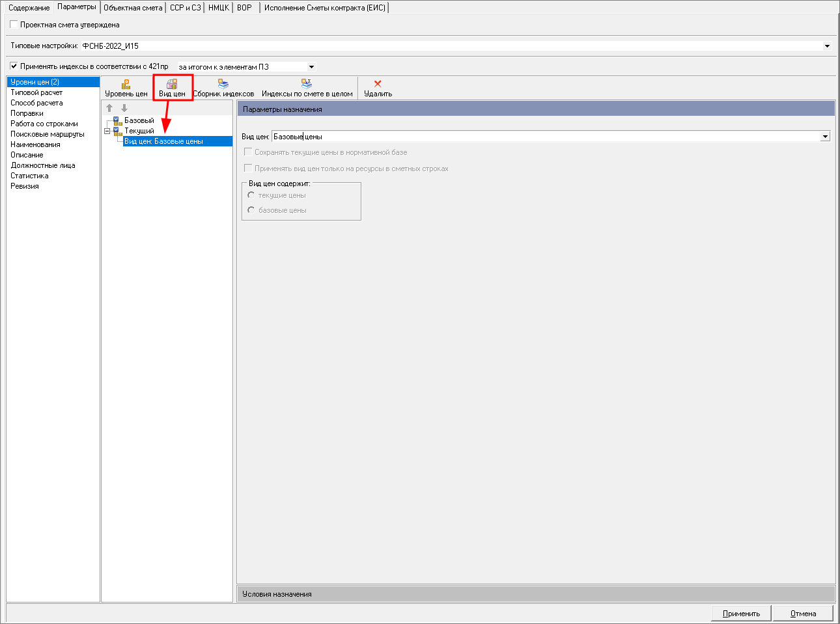This screenshot has height=624, width=840.
Task: Open Сборник индексов from toolbar
Action: click(223, 85)
